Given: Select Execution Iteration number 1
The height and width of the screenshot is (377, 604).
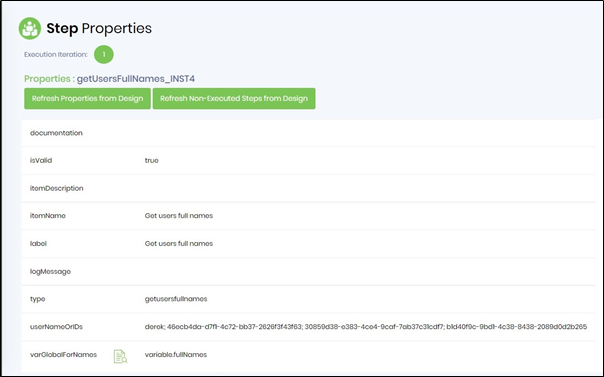Looking at the screenshot, I should [104, 54].
